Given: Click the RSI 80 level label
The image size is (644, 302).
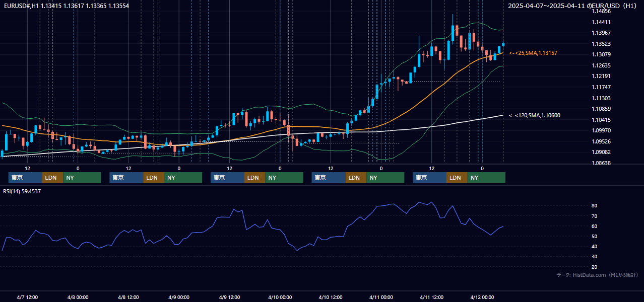Looking at the screenshot, I should tap(595, 206).
